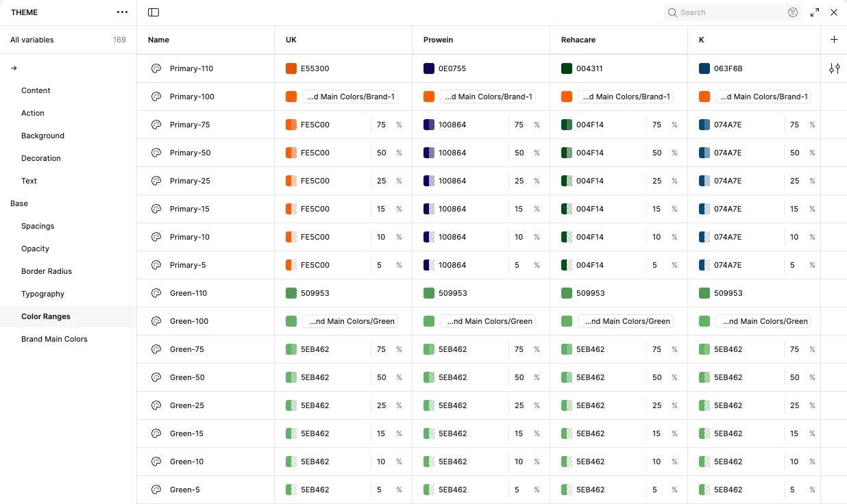This screenshot has height=504, width=847.
Task: Expand the variables window to fullscreen
Action: click(x=815, y=12)
